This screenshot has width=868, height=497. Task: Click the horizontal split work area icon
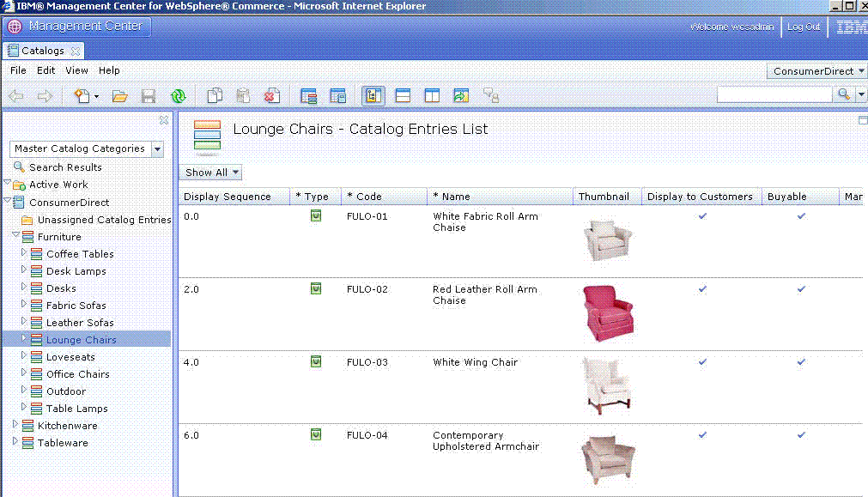point(403,95)
